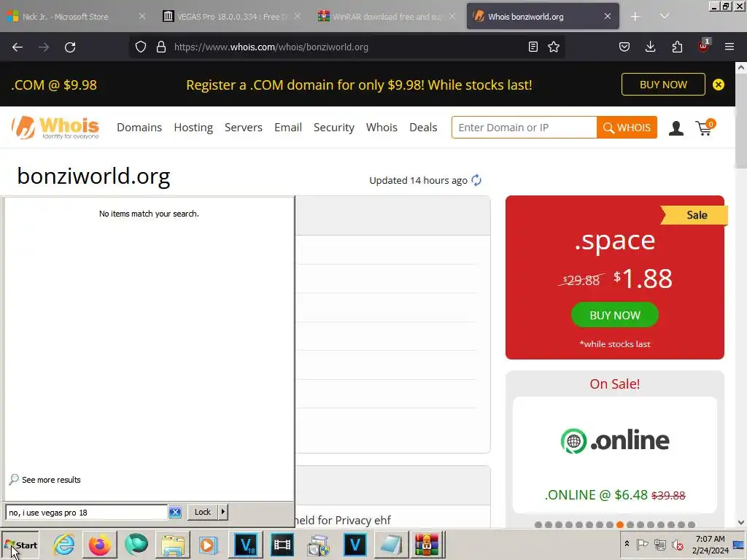Open WinRAR from the taskbar

coord(427,544)
